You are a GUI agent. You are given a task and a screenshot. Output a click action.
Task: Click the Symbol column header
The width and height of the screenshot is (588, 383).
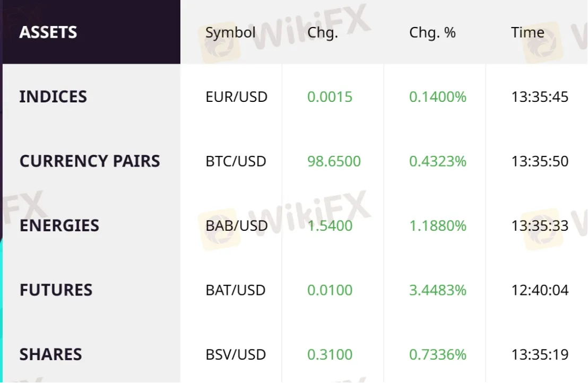click(x=230, y=32)
